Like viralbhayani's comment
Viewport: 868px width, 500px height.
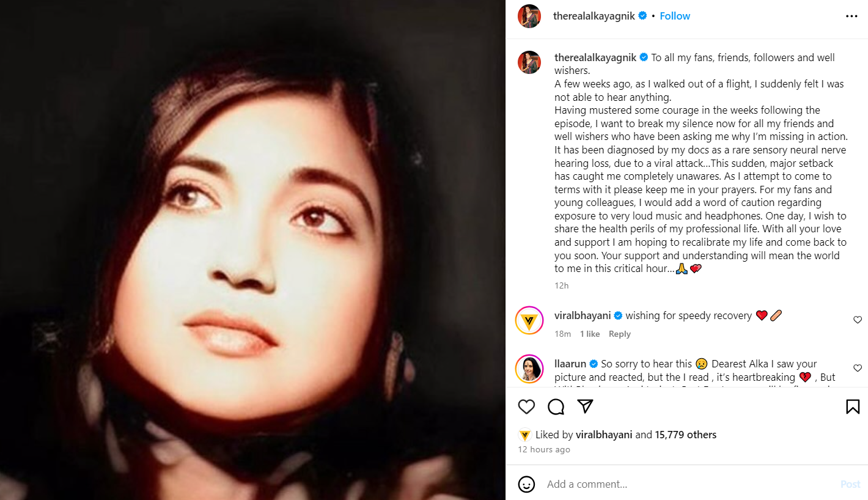click(857, 320)
